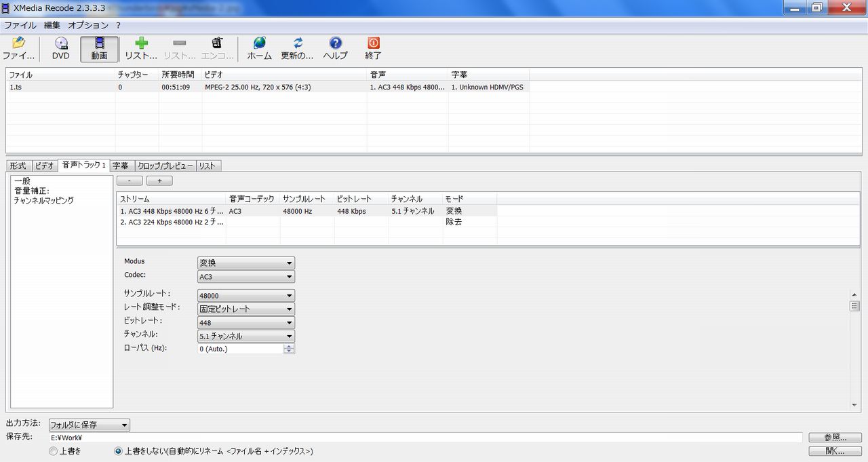Click the minus button above stream list
Viewport: 868px width, 462px height.
coord(130,180)
